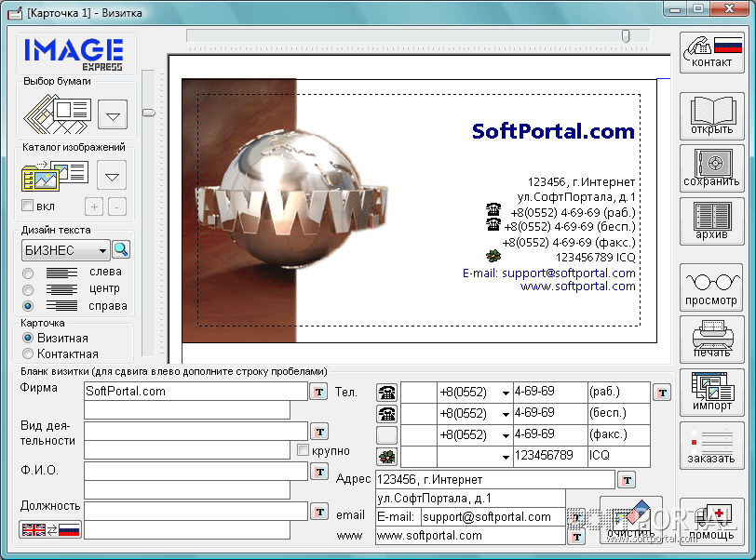
Task: Switch language with English-Russian flags button
Action: coord(50,529)
